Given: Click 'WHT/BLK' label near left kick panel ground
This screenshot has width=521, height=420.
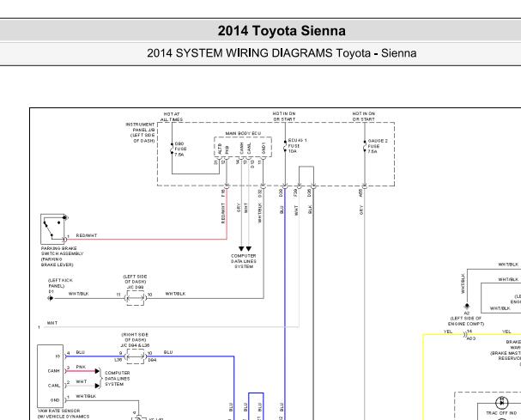Looking at the screenshot, I should tap(79, 294).
